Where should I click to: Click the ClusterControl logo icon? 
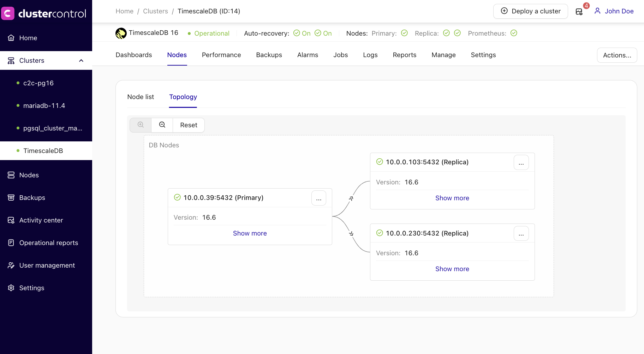[8, 13]
